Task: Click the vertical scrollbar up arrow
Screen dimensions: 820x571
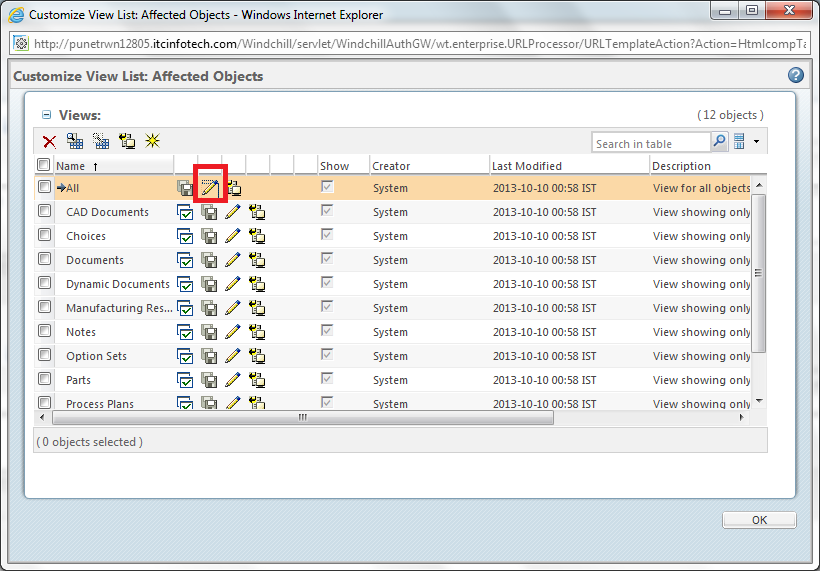Action: pyautogui.click(x=759, y=186)
